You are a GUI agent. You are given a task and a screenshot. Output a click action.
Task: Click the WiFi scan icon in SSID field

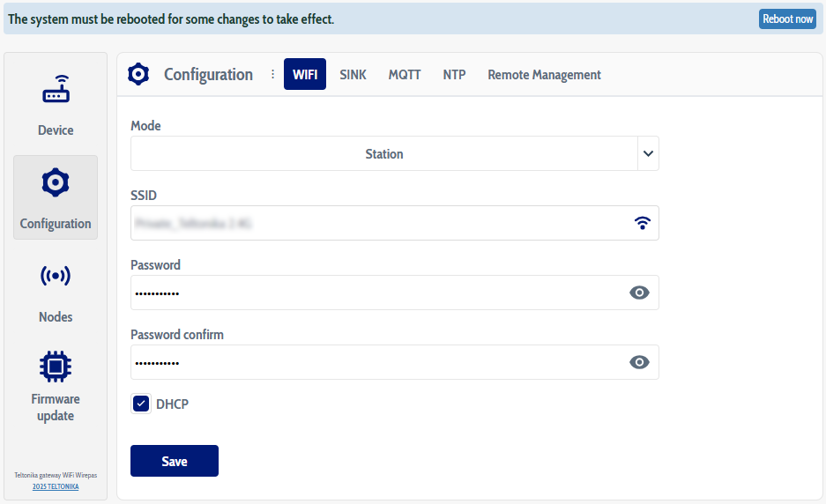click(643, 223)
